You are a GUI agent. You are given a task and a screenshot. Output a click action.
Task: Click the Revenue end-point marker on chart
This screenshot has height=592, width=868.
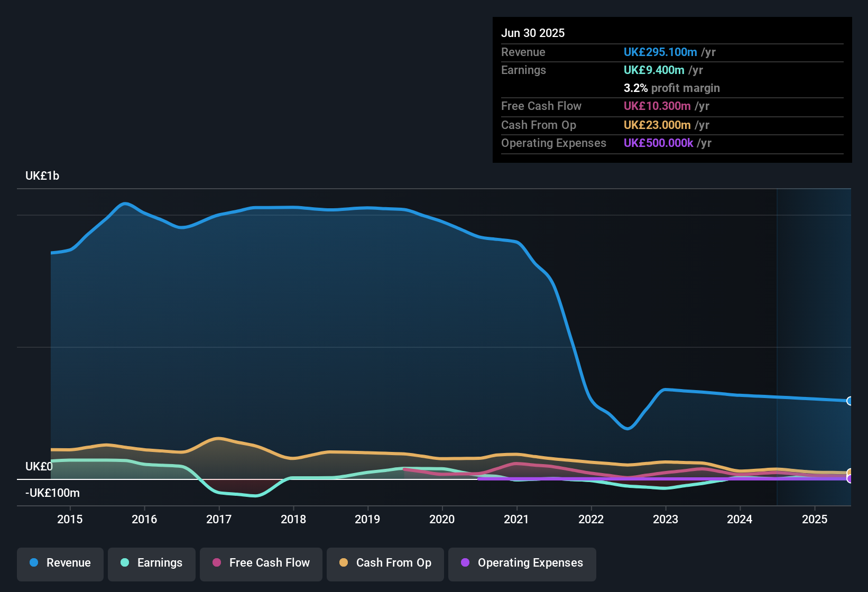pyautogui.click(x=850, y=401)
